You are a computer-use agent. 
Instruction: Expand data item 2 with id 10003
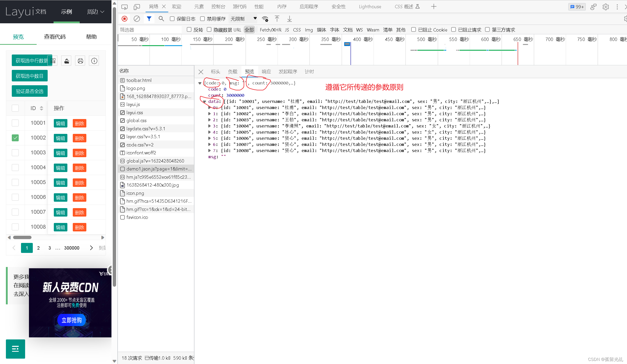(210, 120)
